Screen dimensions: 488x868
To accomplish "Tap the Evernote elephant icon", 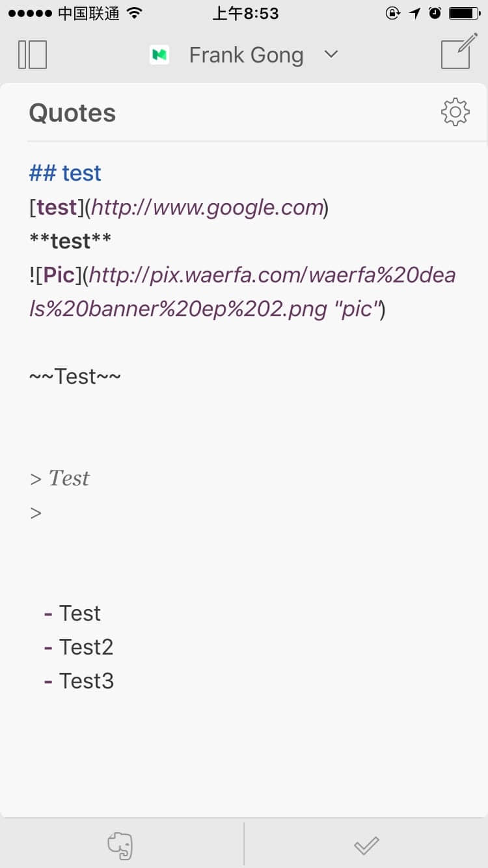I will pyautogui.click(x=121, y=845).
